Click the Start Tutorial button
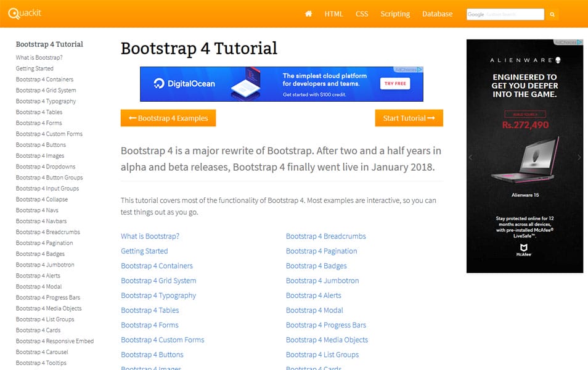 [409, 118]
